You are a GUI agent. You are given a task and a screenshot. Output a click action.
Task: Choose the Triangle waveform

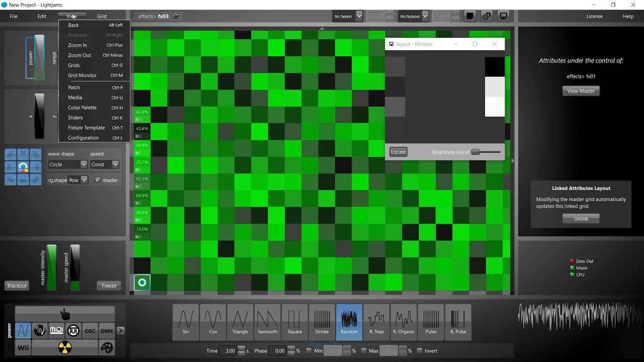tap(240, 322)
